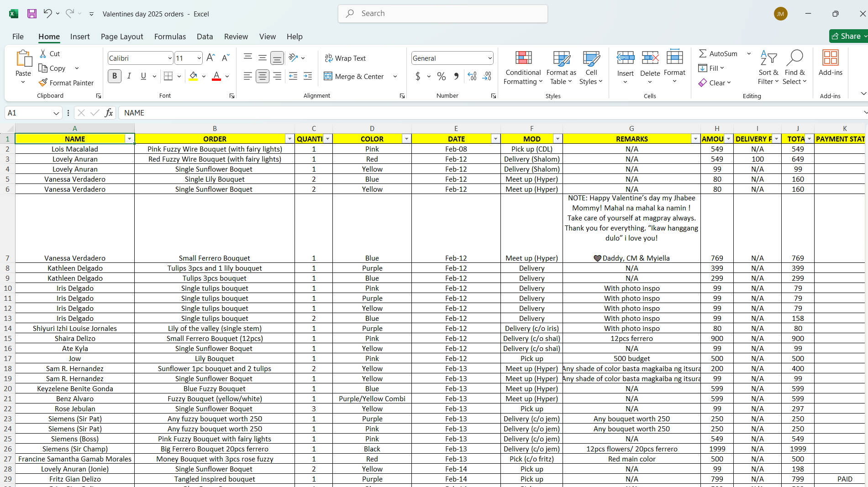The height and width of the screenshot is (487, 868).
Task: Switch to the Review tab
Action: (236, 37)
